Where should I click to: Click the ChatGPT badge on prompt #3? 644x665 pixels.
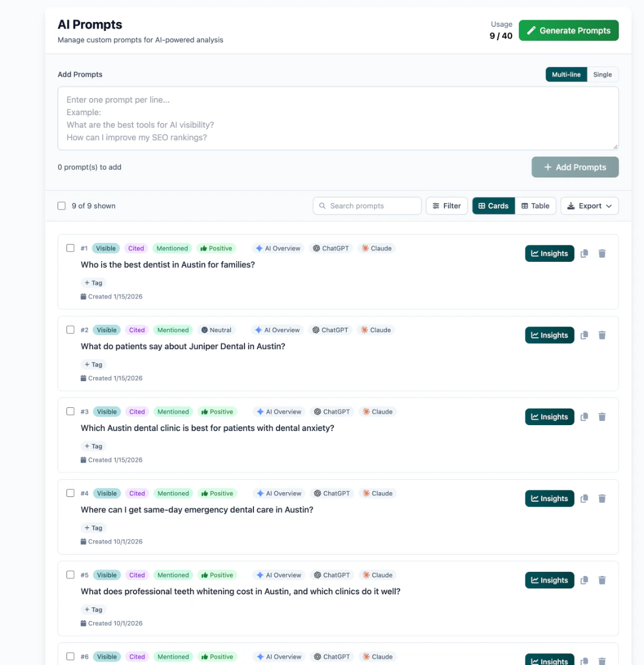point(332,412)
